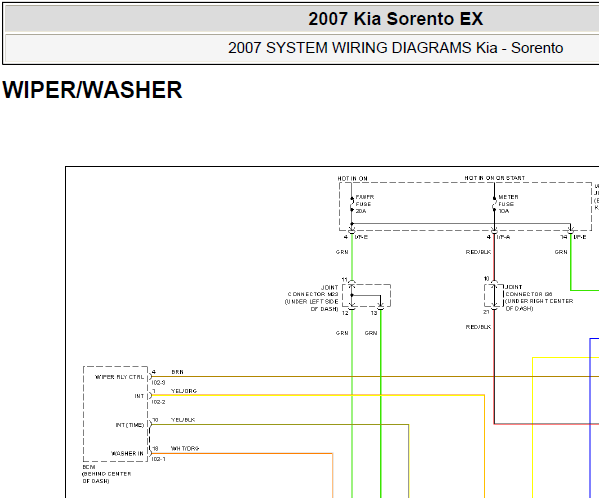Click the "WHT/ORG" wire color label
The width and height of the screenshot is (599, 498).
pyautogui.click(x=185, y=448)
